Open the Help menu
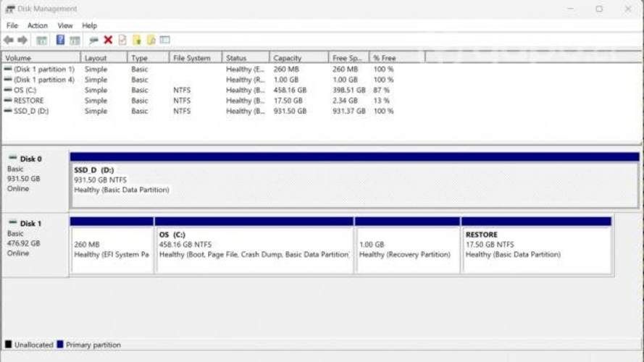644x362 pixels. (89, 25)
